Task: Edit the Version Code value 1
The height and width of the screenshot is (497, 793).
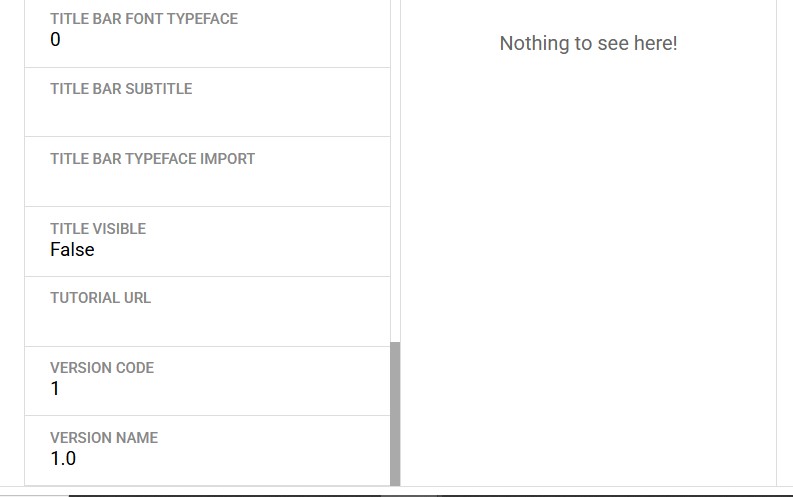Action: click(55, 389)
